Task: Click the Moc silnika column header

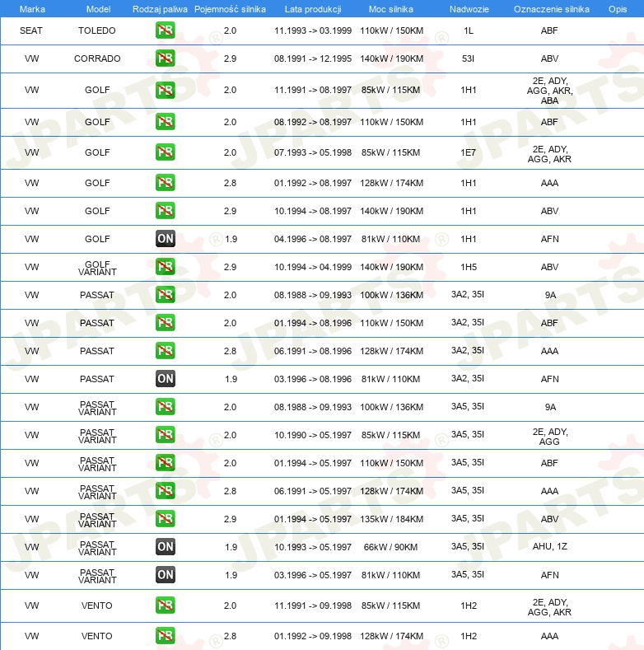Action: (x=391, y=9)
